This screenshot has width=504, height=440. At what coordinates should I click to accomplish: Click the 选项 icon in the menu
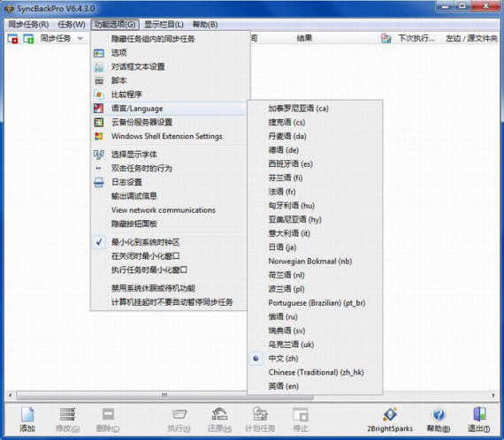99,53
